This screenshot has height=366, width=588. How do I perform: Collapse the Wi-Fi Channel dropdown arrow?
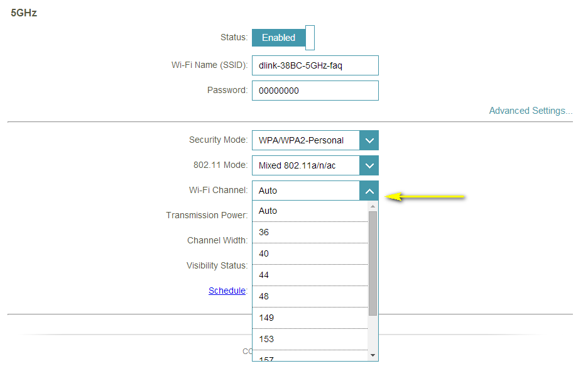point(369,191)
